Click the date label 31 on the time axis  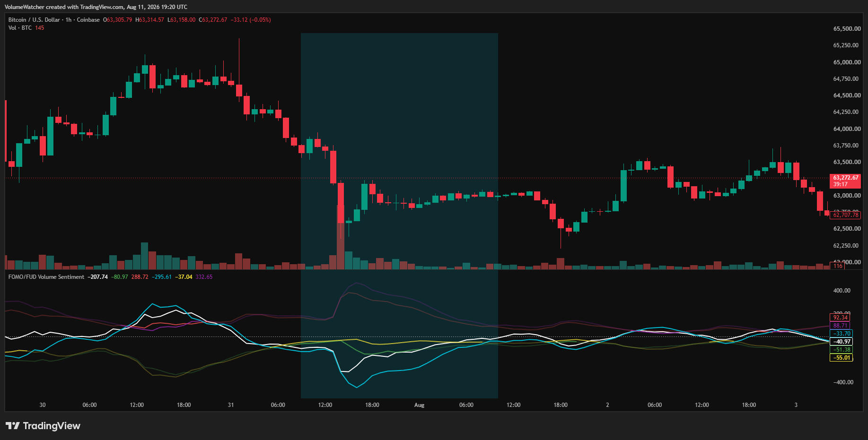click(231, 405)
